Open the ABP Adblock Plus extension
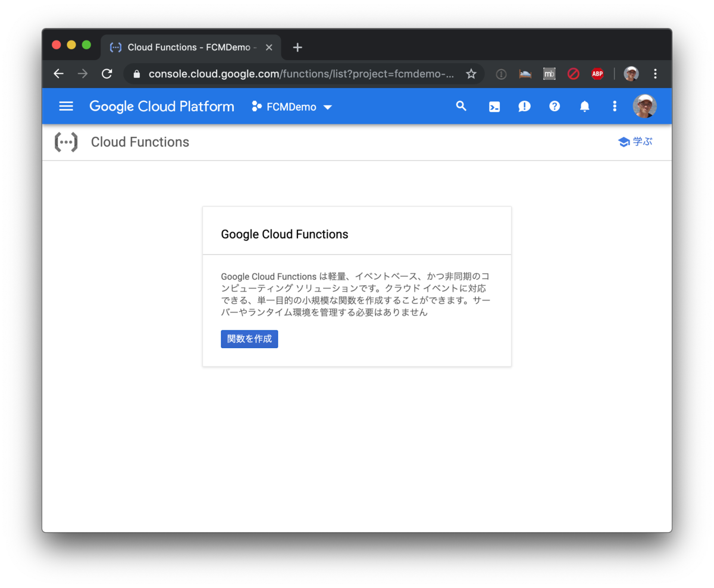714x588 pixels. click(x=597, y=74)
